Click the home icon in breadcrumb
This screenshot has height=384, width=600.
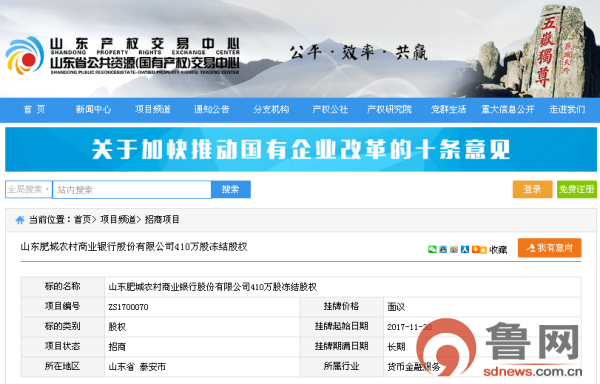point(20,220)
